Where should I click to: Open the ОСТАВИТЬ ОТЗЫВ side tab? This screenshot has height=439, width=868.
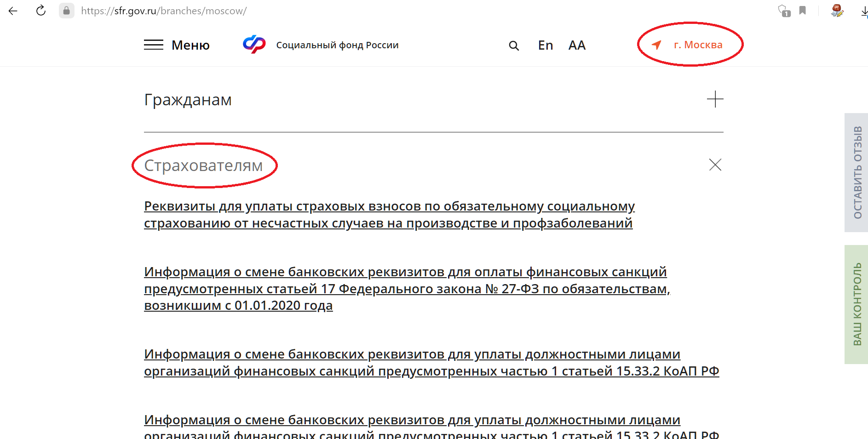pyautogui.click(x=857, y=172)
